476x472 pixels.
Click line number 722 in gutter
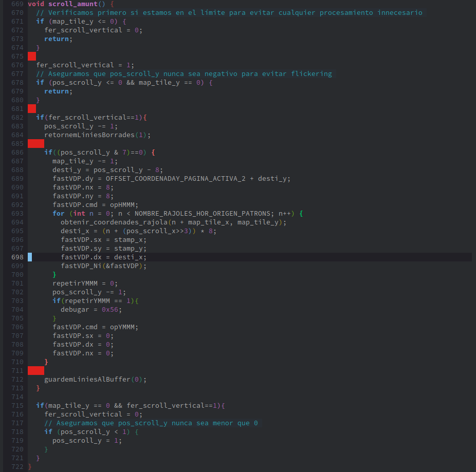[x=17, y=467]
